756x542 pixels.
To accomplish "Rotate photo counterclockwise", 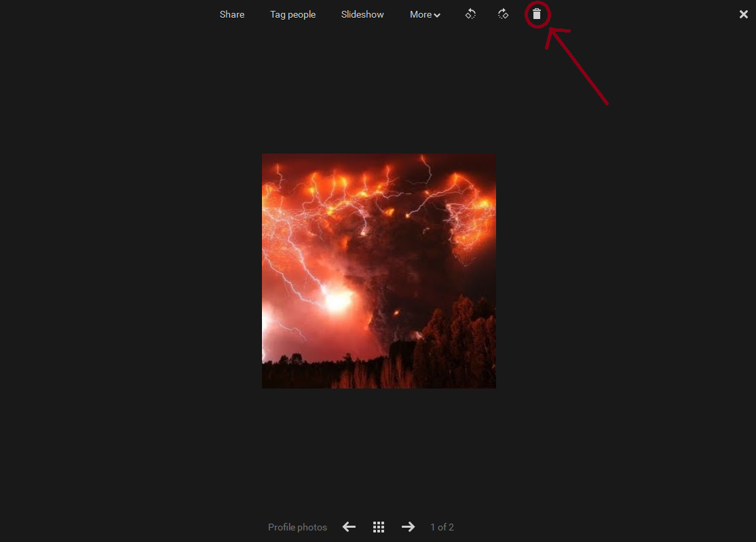I will (x=470, y=14).
